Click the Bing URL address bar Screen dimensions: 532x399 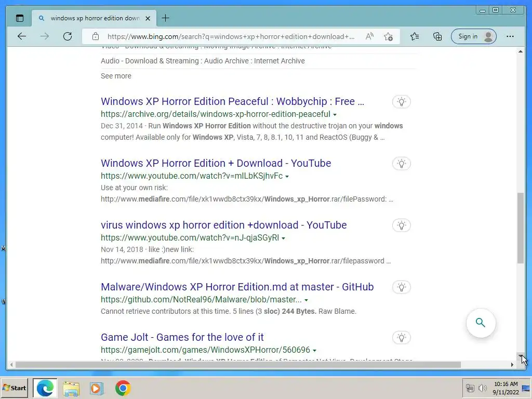[231, 36]
